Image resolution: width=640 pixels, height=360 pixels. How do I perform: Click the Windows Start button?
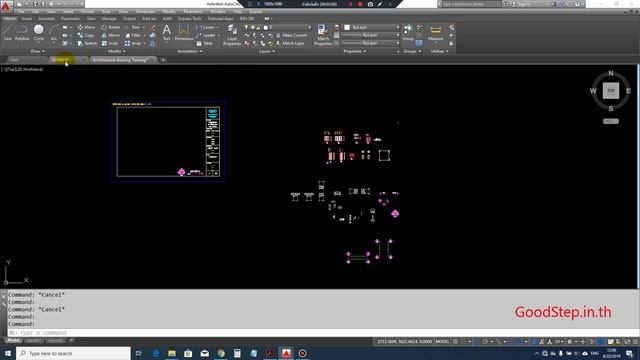tap(8, 353)
